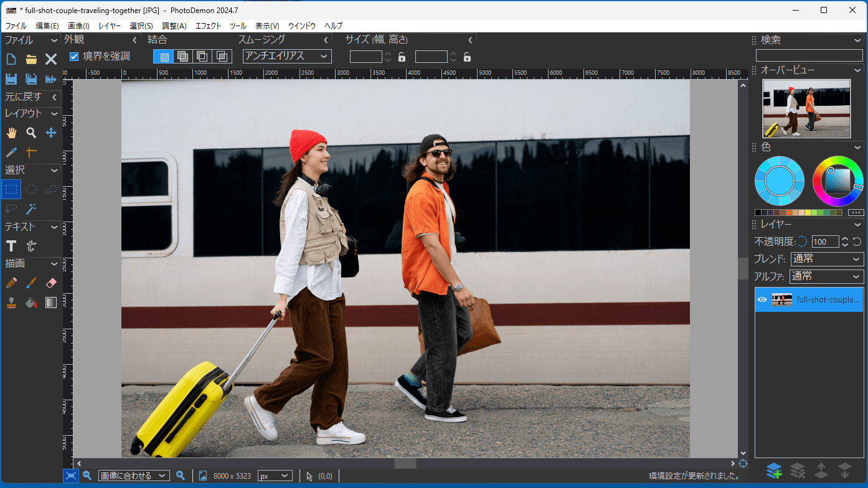Image resolution: width=868 pixels, height=488 pixels.
Task: Click the Add new layer icon
Action: click(x=774, y=471)
